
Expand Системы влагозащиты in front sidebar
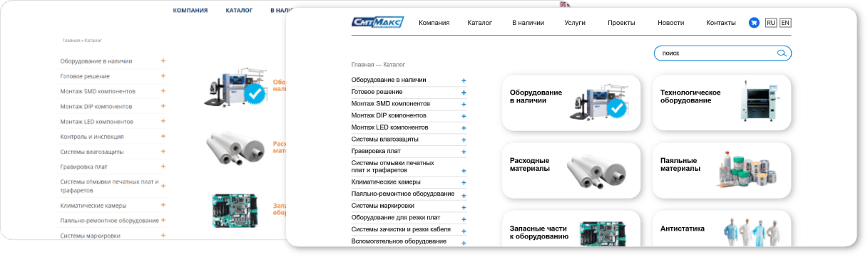(464, 140)
